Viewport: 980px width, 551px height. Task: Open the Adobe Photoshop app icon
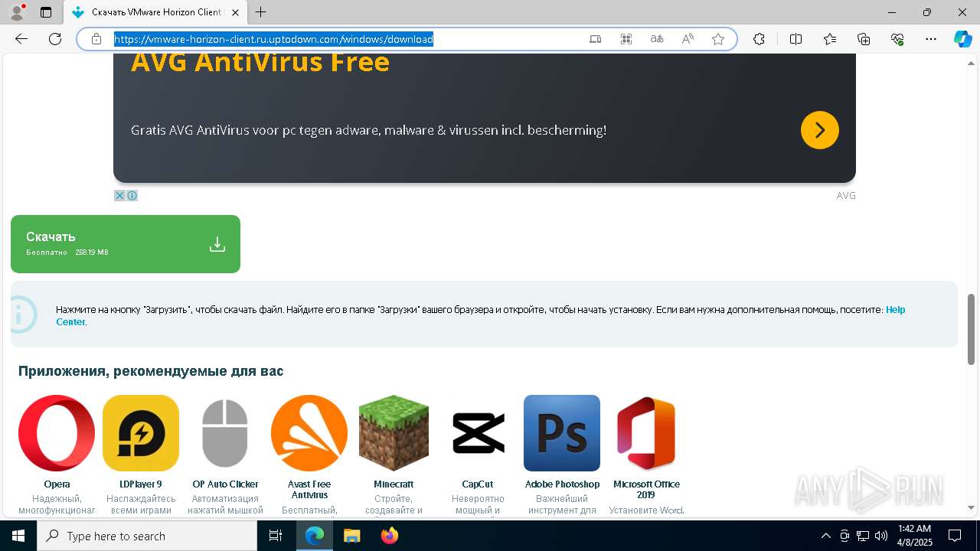(x=562, y=433)
